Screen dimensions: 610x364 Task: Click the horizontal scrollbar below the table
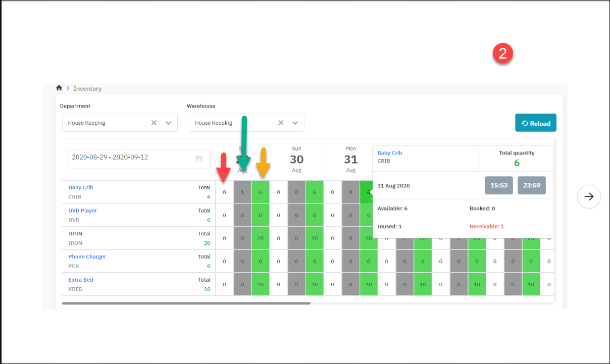[x=186, y=303]
